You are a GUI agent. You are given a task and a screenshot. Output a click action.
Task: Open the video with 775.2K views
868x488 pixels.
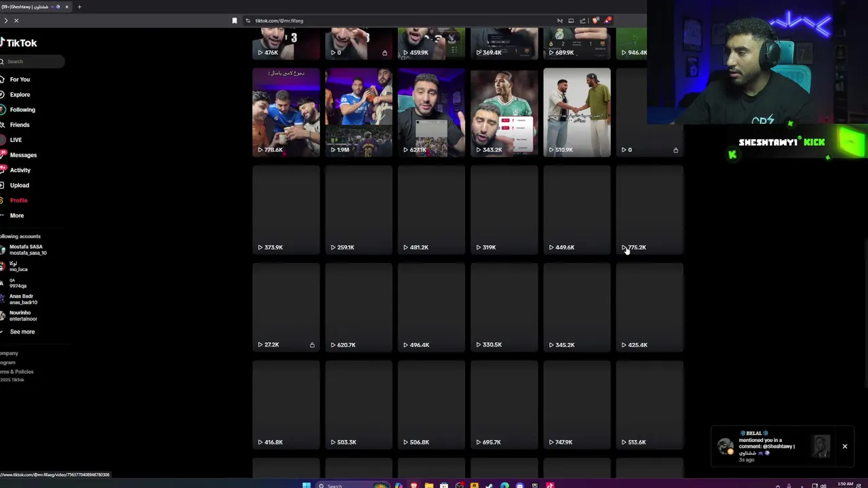[650, 210]
